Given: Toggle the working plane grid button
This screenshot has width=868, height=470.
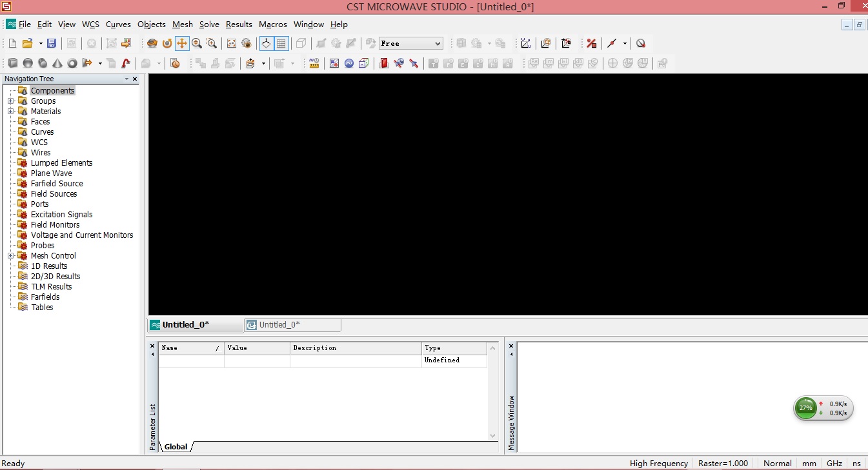Looking at the screenshot, I should (x=281, y=43).
